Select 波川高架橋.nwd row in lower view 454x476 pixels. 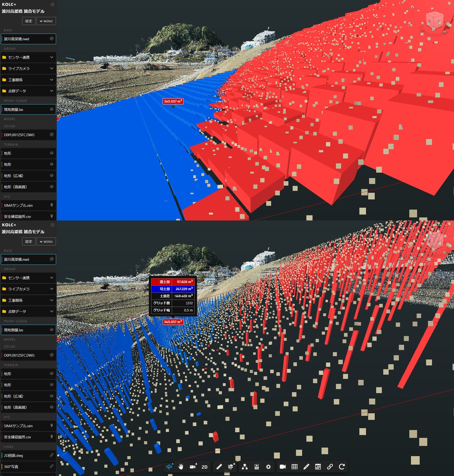point(28,259)
